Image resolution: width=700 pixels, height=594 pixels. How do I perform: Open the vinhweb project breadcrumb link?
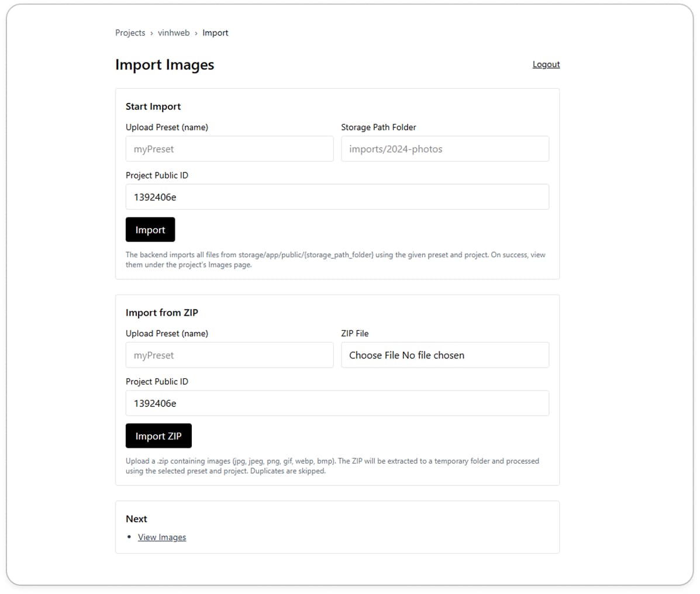click(x=173, y=33)
